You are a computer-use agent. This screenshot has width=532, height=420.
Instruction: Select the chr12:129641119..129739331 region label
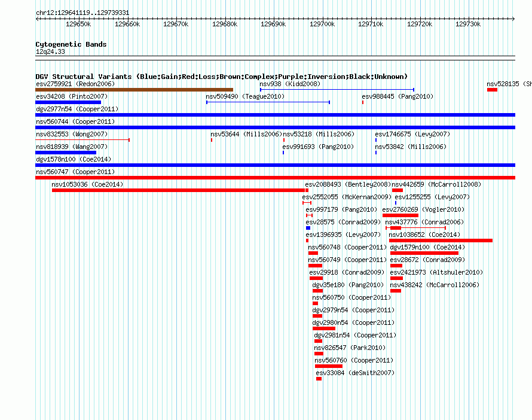(82, 13)
